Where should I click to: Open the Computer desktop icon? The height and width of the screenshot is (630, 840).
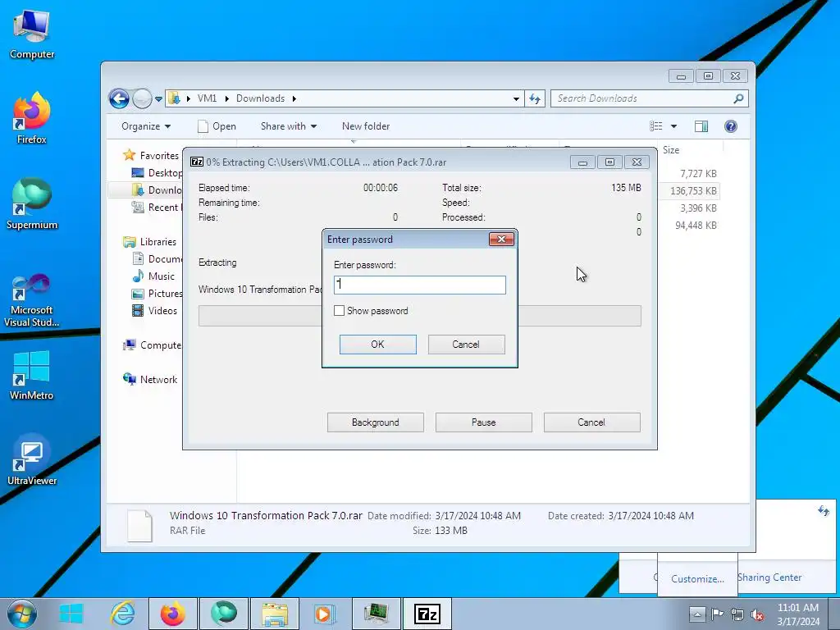coord(32,34)
